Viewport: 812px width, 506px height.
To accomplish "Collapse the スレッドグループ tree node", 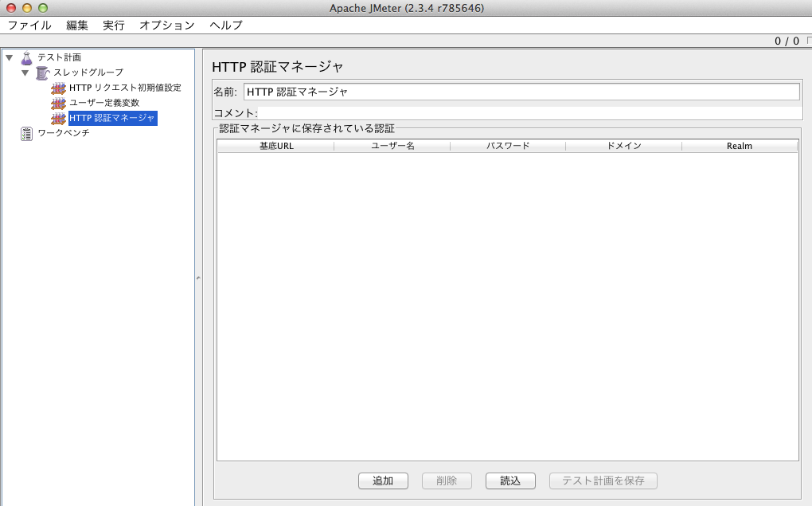I will (25, 73).
